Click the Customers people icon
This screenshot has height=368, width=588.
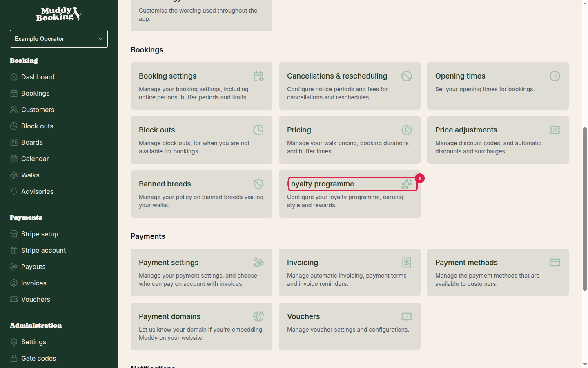point(13,110)
